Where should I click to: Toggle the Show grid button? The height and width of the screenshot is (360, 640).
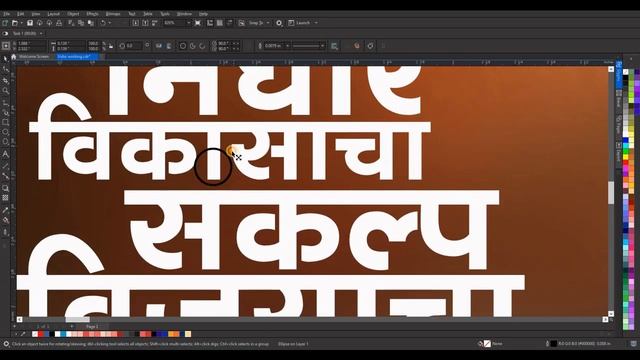[220, 23]
